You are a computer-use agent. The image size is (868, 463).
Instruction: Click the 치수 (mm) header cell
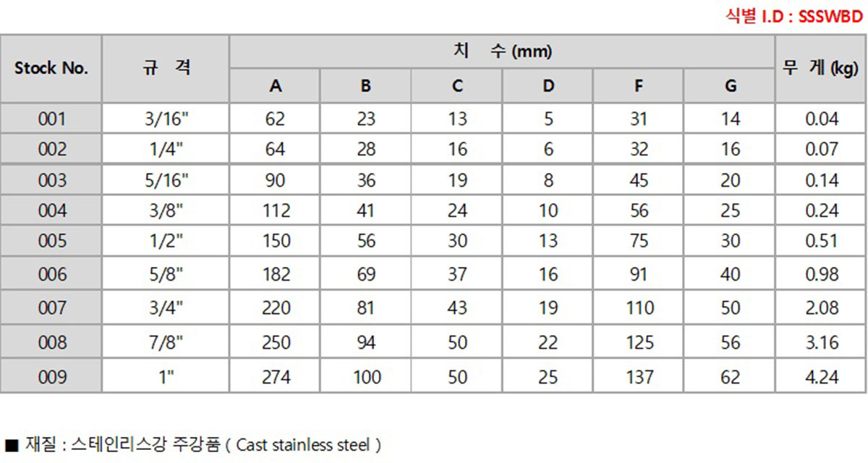pyautogui.click(x=502, y=51)
